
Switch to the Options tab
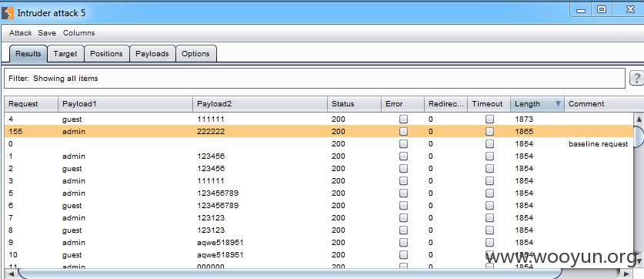[195, 53]
